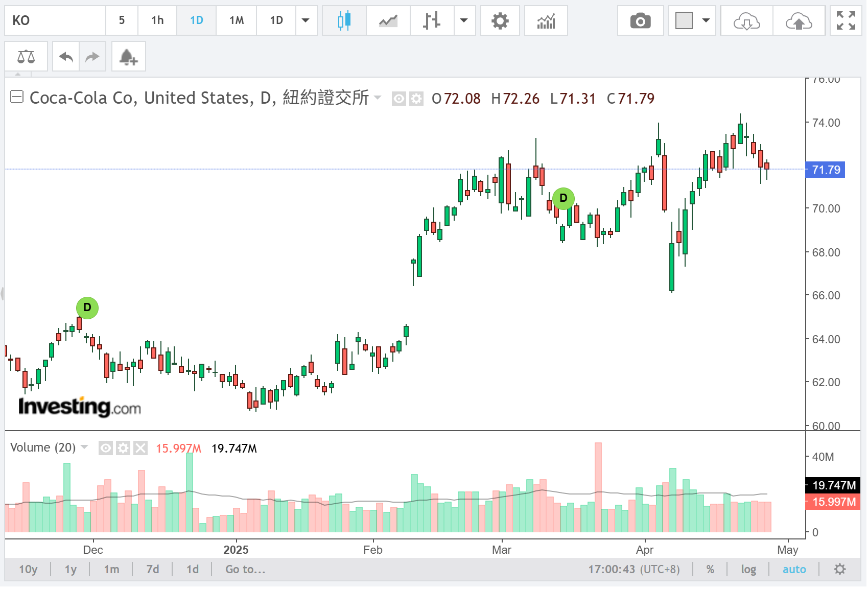
Task: Select the 5 minute interval
Action: (x=122, y=20)
